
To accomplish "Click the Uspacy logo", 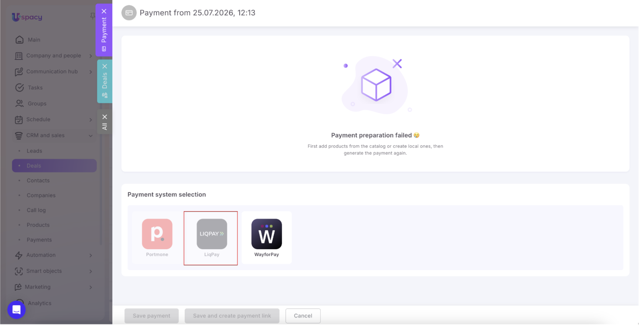I will (27, 17).
